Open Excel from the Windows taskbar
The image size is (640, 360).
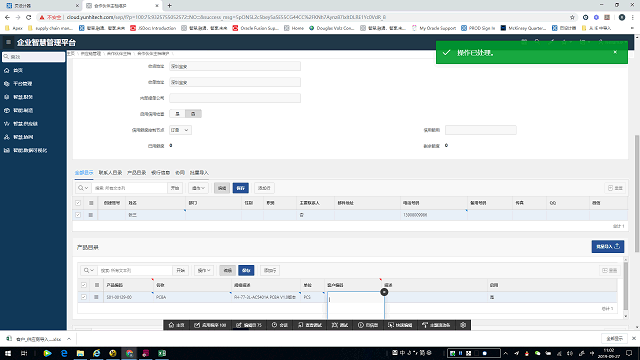[162, 353]
